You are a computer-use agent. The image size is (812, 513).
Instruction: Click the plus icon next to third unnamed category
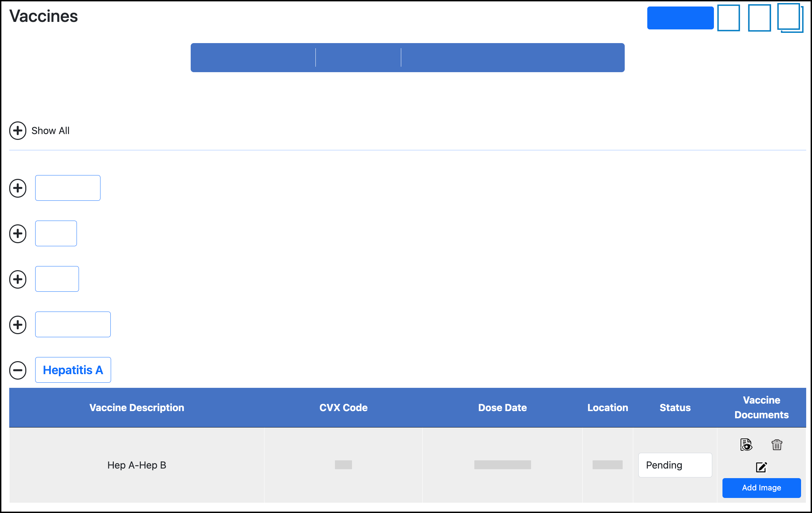coord(18,279)
